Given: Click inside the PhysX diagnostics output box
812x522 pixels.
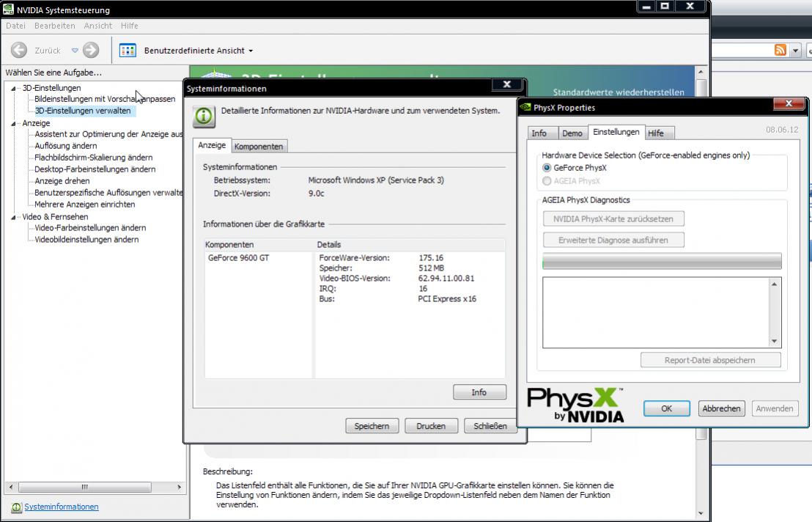Looking at the screenshot, I should click(x=656, y=312).
